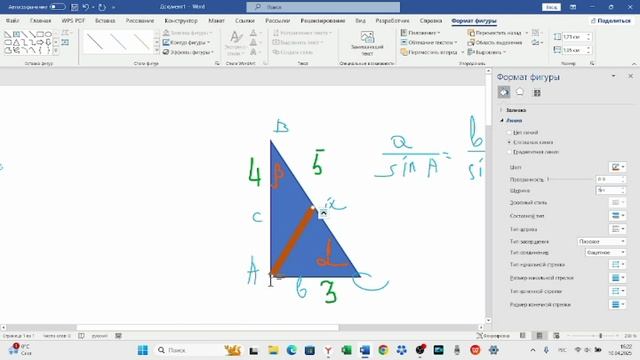Click the Rotate objects icon
Image resolution: width=640 pixels, height=360 pixels.
pyautogui.click(x=536, y=42)
